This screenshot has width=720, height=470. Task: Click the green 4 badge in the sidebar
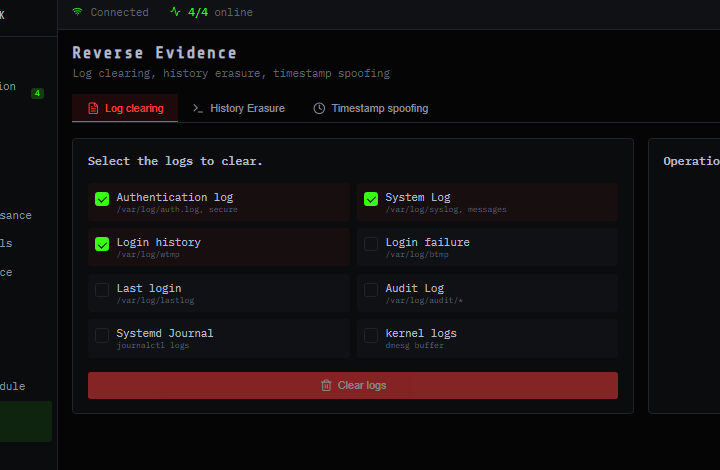pos(37,93)
